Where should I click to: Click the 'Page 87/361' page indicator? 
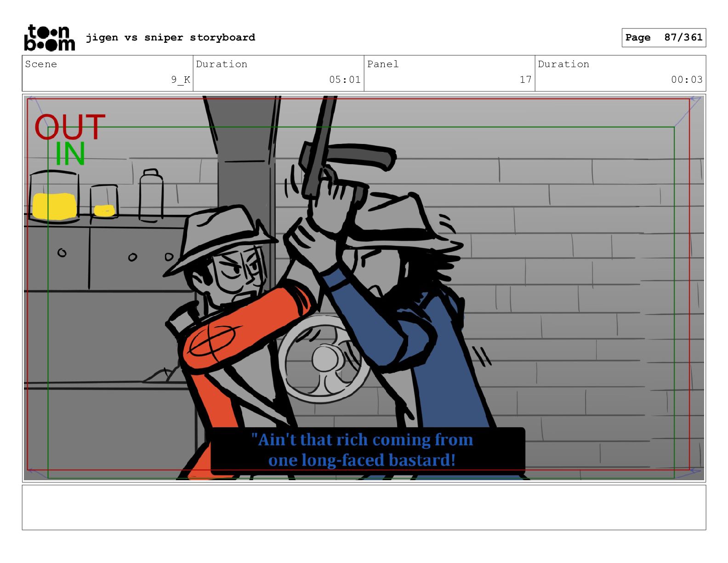pyautogui.click(x=664, y=38)
